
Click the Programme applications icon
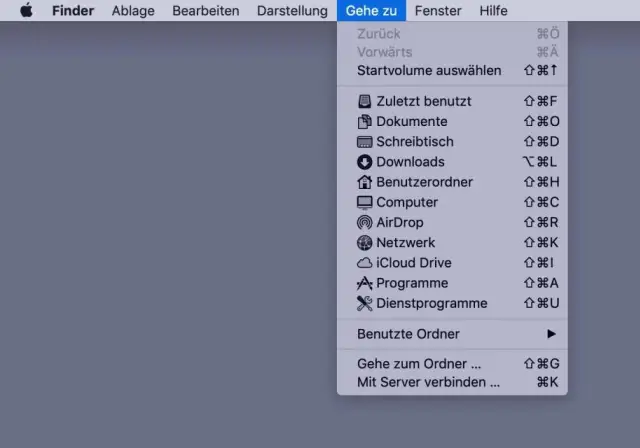365,283
